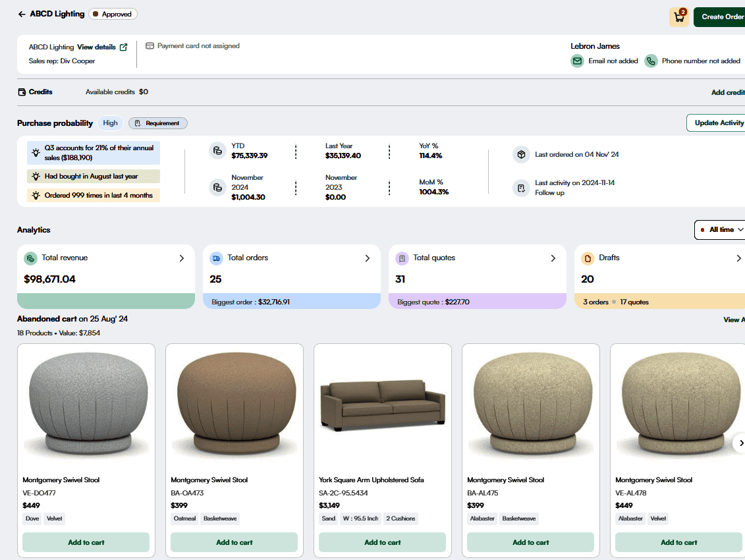Image resolution: width=745 pixels, height=560 pixels.
Task: Click the back arrow beside ABCD Lighting
Action: 22,14
